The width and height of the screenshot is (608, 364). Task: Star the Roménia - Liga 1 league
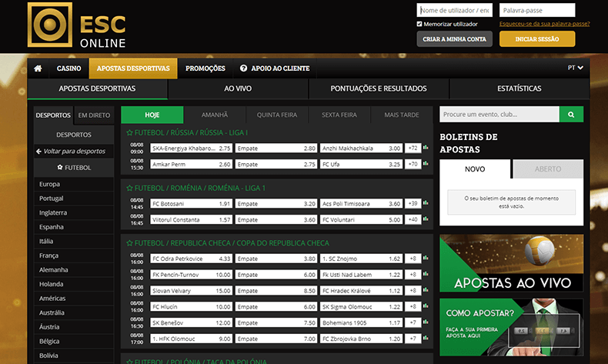[129, 188]
